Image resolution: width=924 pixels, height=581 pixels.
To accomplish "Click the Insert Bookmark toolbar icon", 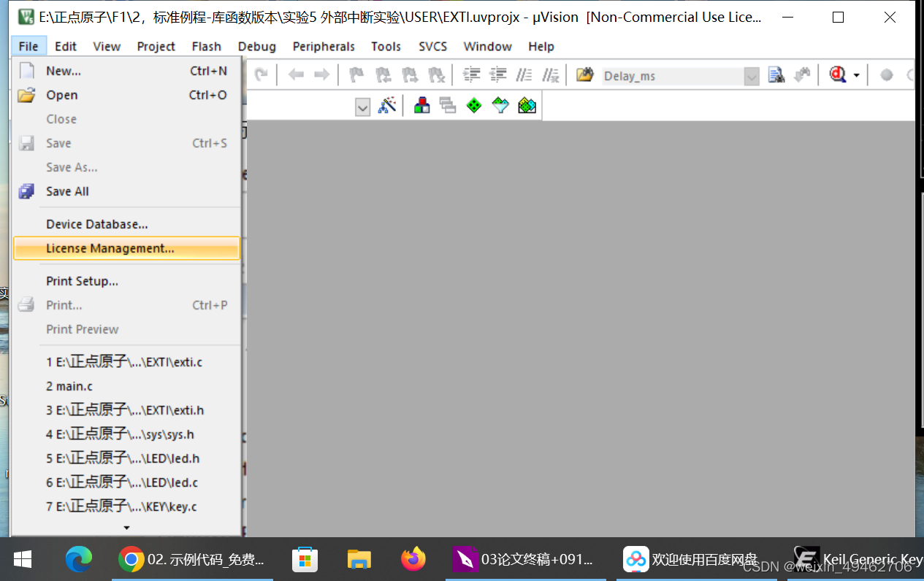I will click(356, 74).
